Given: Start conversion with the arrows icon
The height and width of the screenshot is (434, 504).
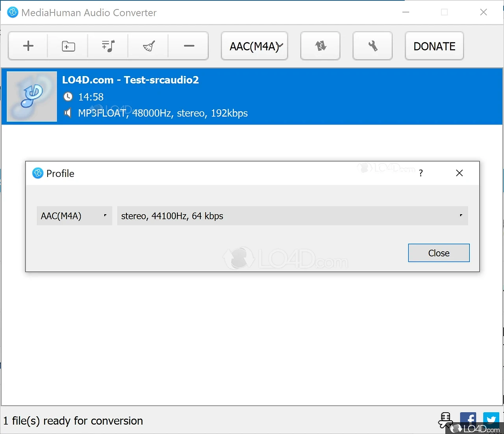Looking at the screenshot, I should (x=321, y=46).
